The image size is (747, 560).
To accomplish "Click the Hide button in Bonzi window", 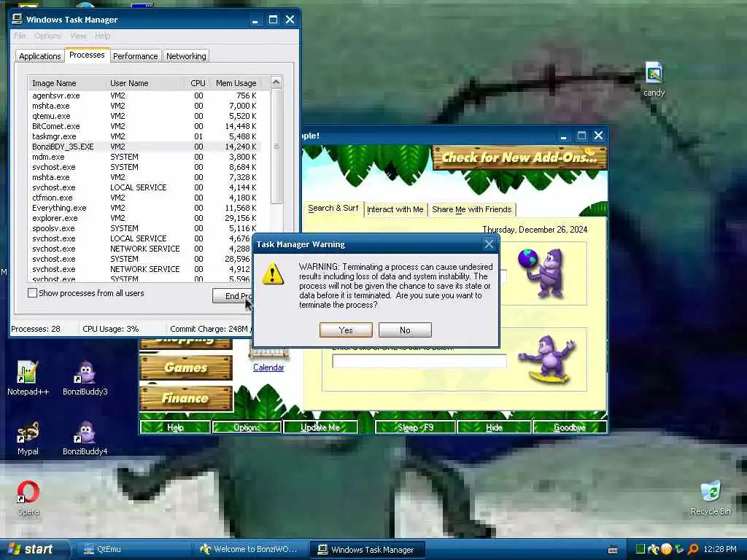I will point(494,427).
